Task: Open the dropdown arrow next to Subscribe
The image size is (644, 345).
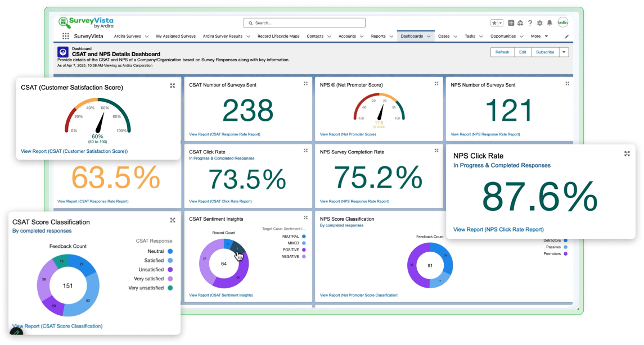Action: point(564,52)
